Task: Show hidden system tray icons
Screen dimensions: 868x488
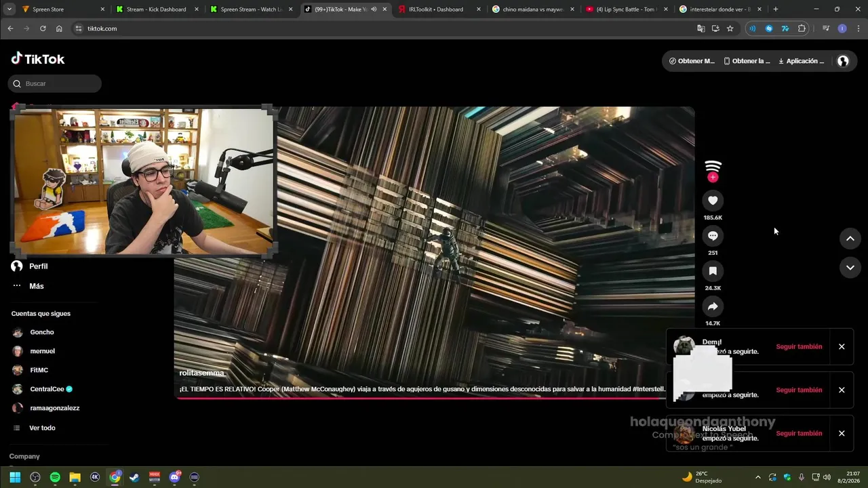Action: pos(757,477)
